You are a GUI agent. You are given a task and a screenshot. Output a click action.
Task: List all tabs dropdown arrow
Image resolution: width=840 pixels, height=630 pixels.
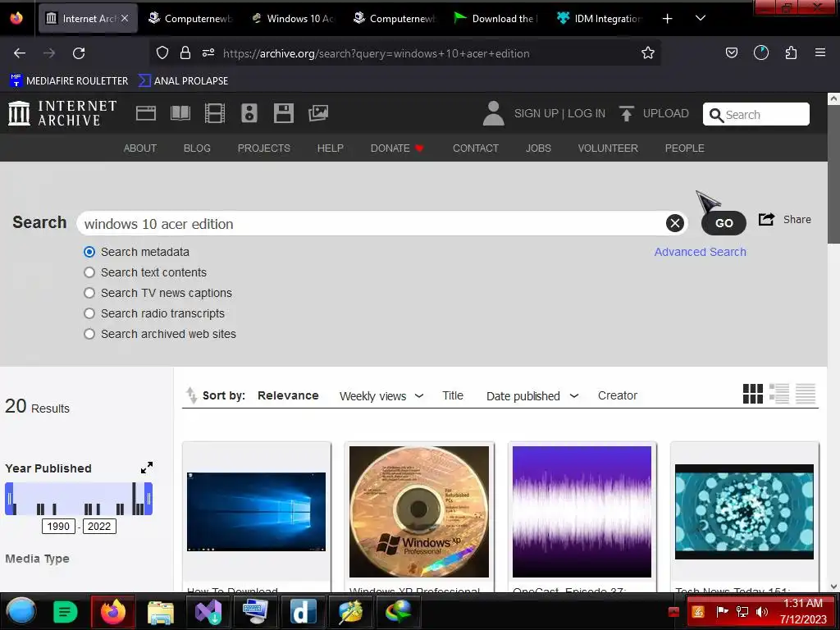click(x=701, y=18)
